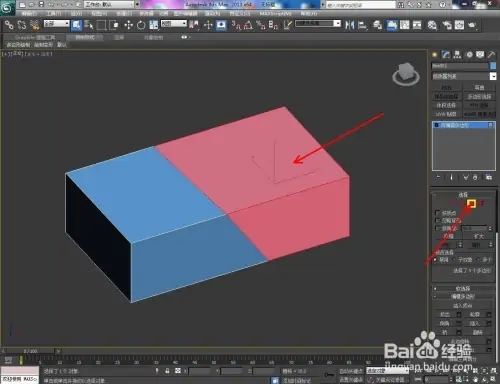500x384 pixels.
Task: Open named selection sets dropdown
Action: tap(318, 24)
